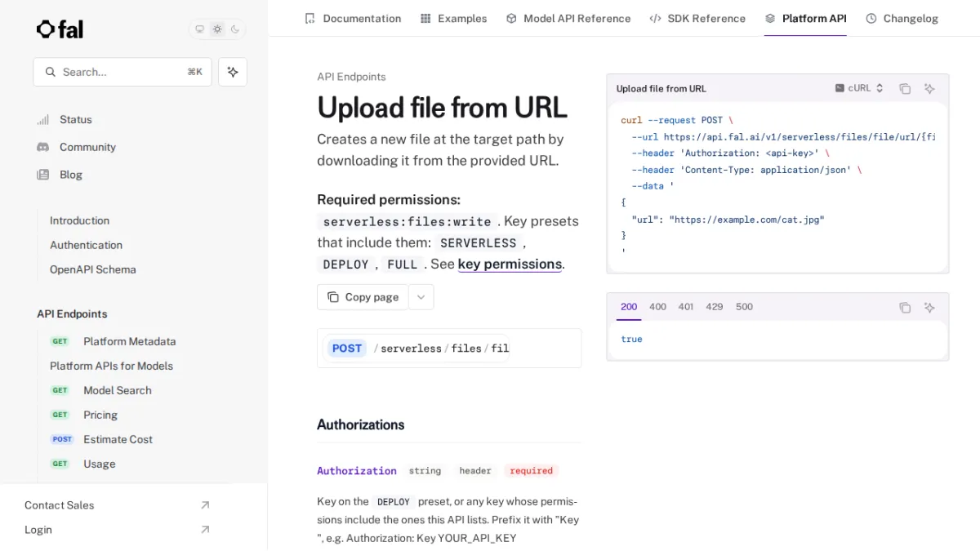
Task: Click the Platform APIs for Models group
Action: coord(111,366)
